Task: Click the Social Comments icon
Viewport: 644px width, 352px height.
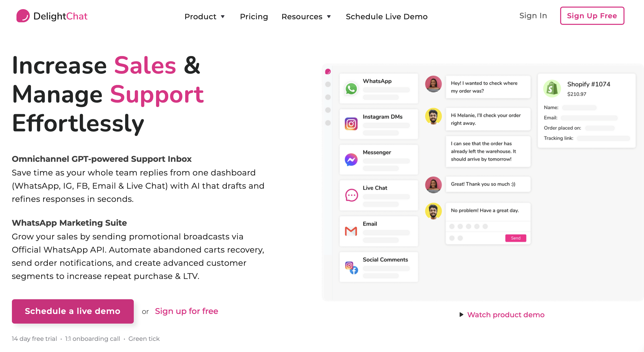Action: click(352, 268)
